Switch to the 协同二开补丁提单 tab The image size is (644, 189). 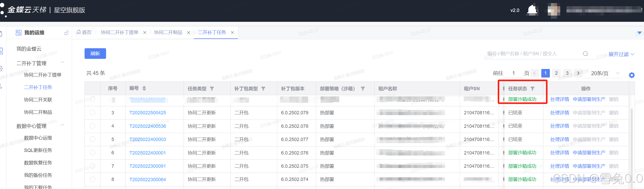click(120, 32)
